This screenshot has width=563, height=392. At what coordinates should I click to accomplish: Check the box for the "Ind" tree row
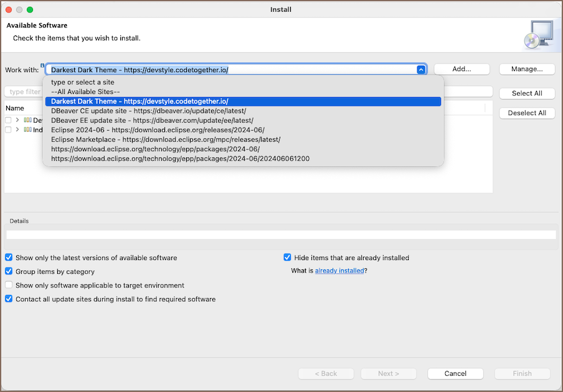[x=9, y=130]
